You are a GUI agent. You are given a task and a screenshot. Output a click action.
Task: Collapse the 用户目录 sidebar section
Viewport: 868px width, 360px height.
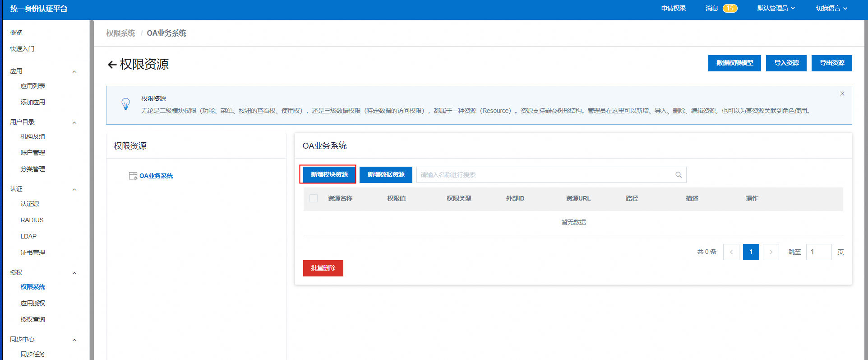pos(74,122)
